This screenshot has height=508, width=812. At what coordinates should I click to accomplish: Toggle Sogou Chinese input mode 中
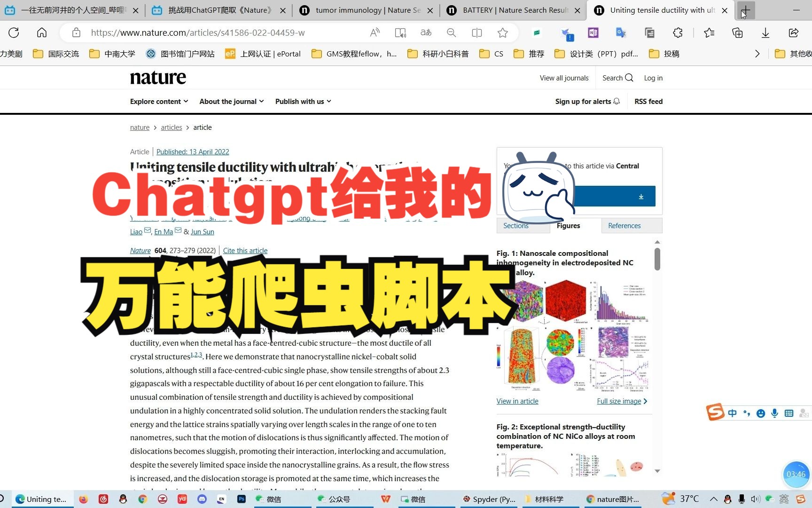click(732, 413)
